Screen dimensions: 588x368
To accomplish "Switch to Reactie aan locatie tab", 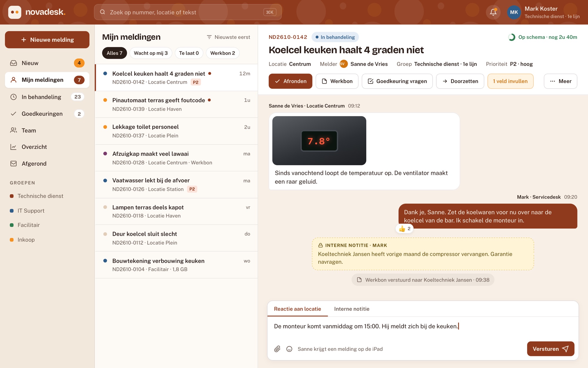I will [297, 309].
